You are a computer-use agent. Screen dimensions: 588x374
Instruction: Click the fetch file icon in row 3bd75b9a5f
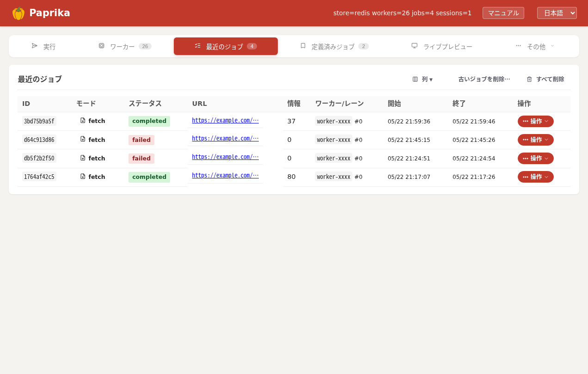[83, 120]
